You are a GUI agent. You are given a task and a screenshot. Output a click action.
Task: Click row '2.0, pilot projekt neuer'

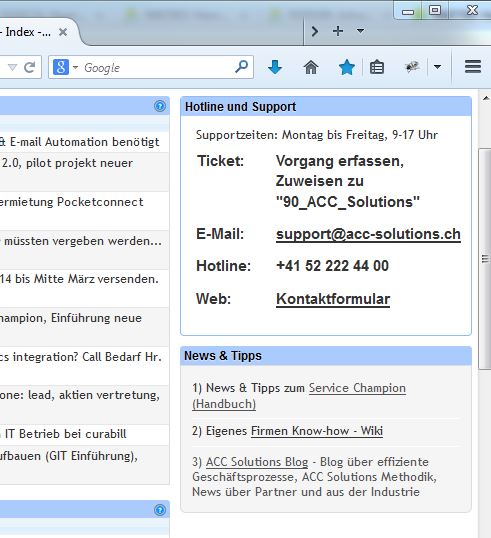pos(84,172)
